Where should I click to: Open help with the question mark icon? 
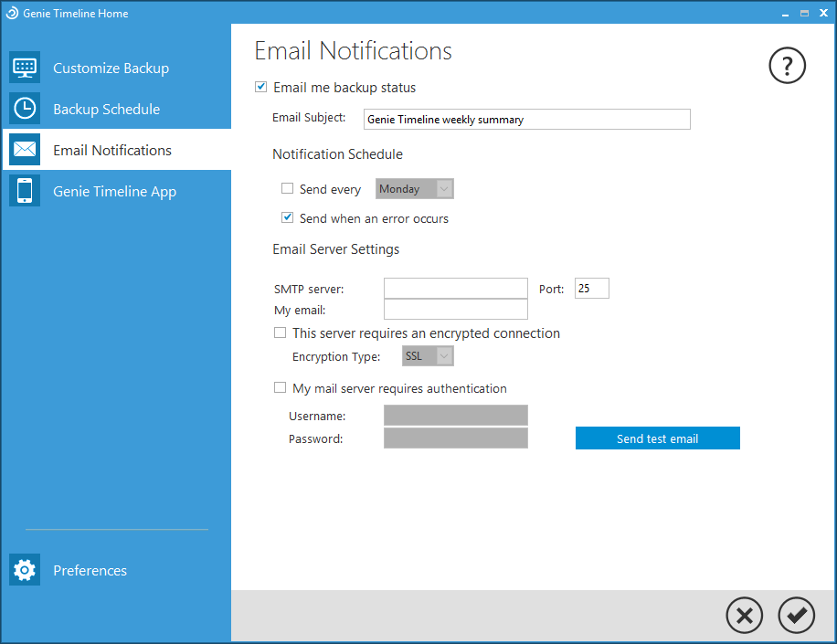tap(787, 66)
